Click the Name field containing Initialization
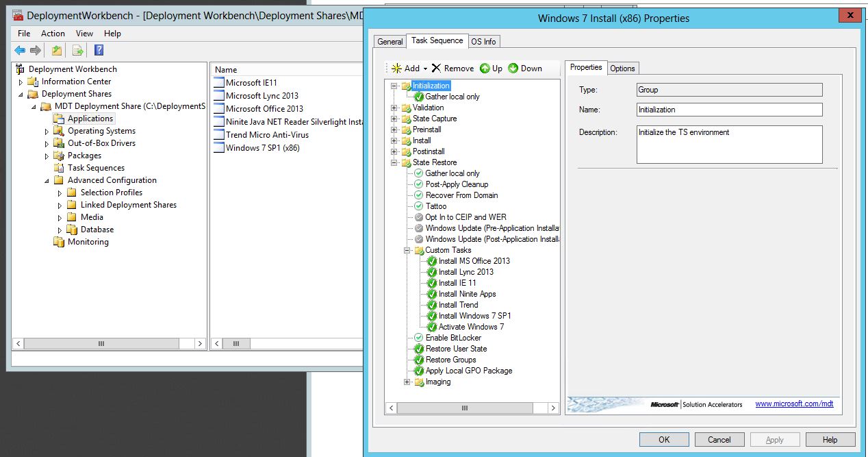868x457 pixels. click(x=729, y=110)
